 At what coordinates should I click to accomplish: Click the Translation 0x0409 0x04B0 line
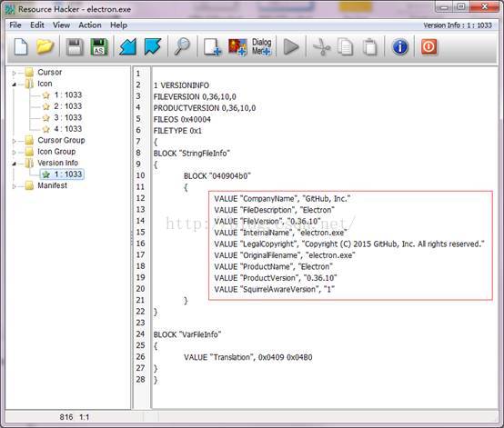[248, 357]
